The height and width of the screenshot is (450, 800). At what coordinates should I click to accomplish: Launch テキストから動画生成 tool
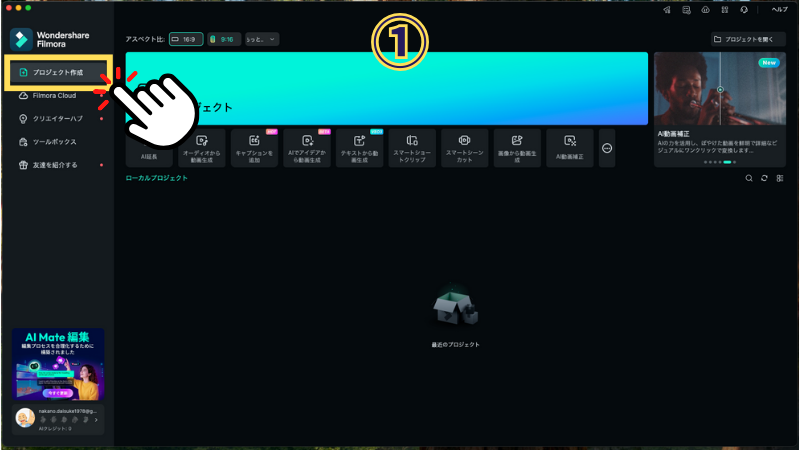(359, 147)
